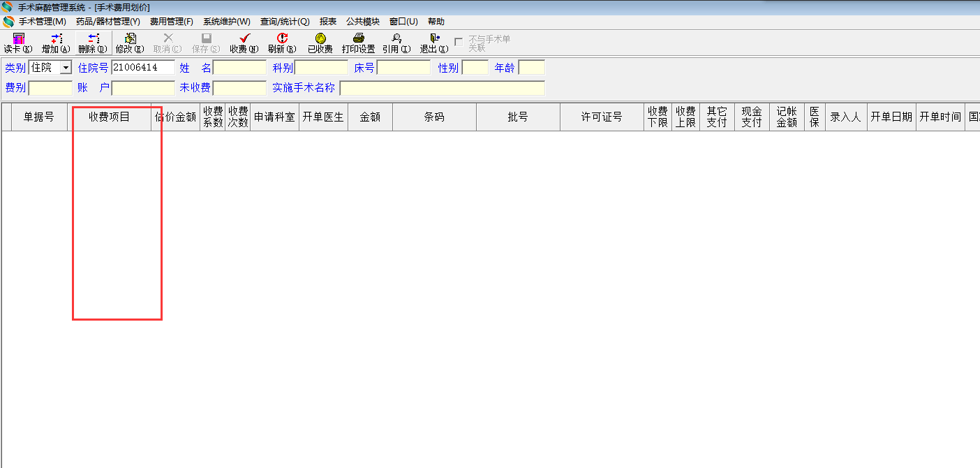Open 药品/器材管理(Y) menu
The height and width of the screenshot is (468, 980).
(108, 22)
